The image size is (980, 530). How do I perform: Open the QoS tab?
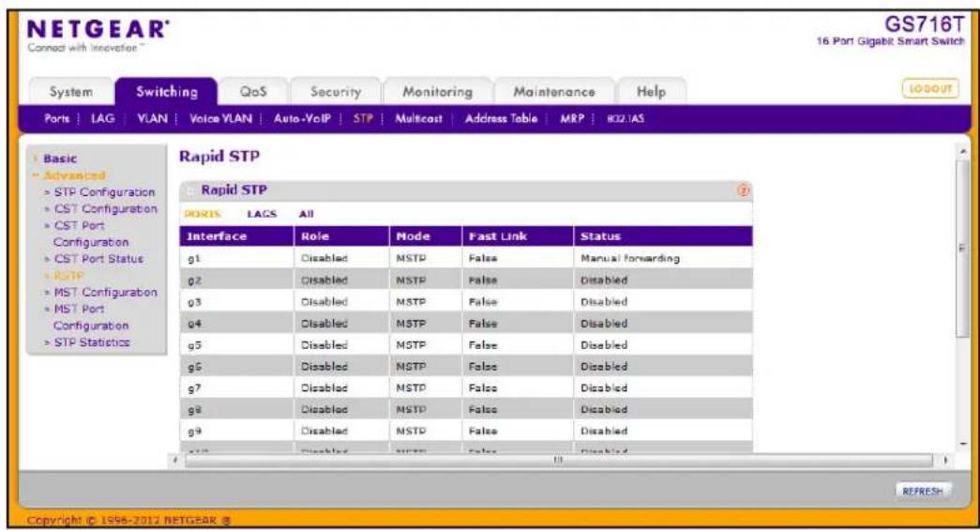253,92
